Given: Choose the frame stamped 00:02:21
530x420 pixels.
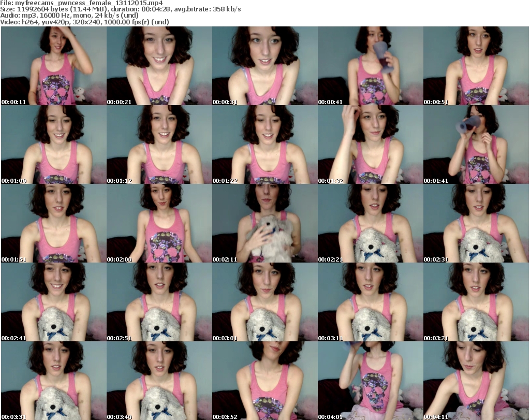Looking at the screenshot, I should [371, 223].
